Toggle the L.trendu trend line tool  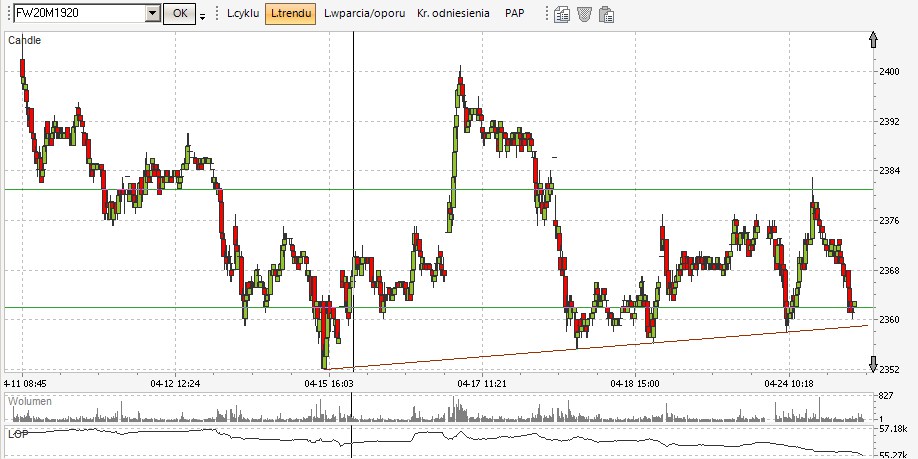pos(290,14)
